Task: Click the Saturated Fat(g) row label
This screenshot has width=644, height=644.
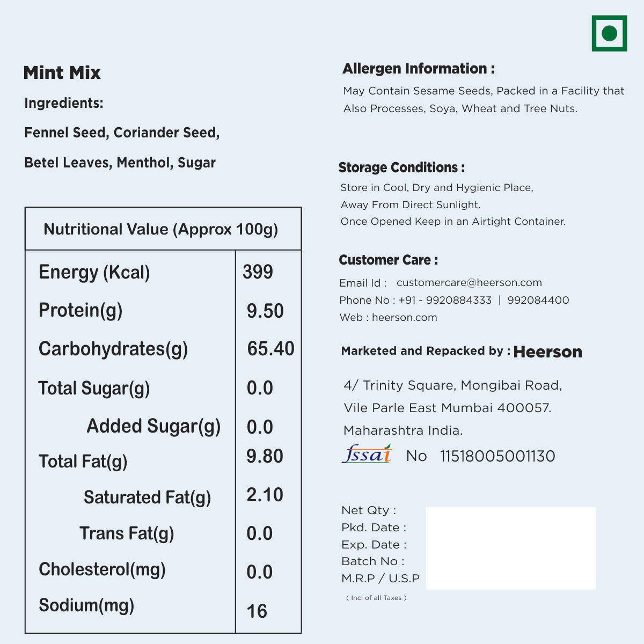Action: pos(147,497)
